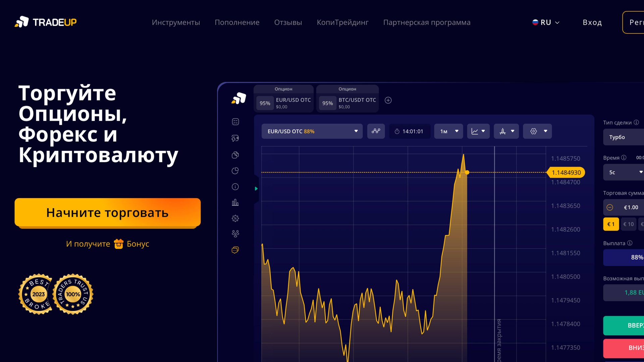
Task: Open the indicators icon next to asset selector
Action: pyautogui.click(x=376, y=131)
